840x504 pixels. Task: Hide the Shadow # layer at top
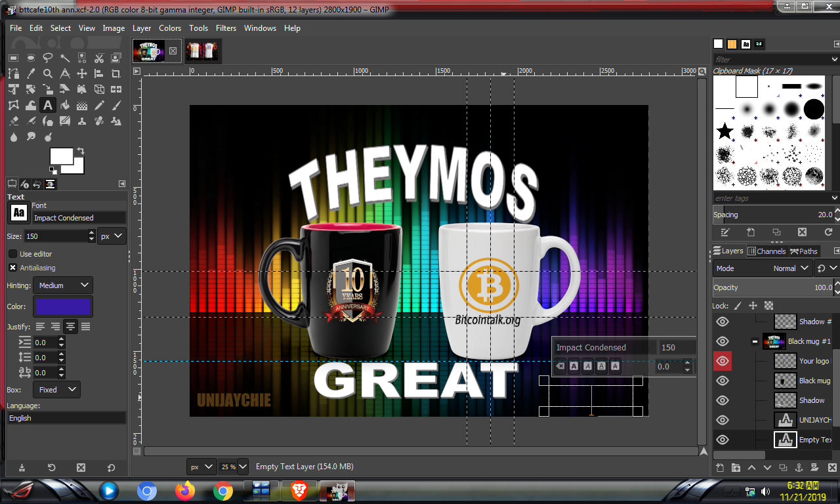click(723, 322)
